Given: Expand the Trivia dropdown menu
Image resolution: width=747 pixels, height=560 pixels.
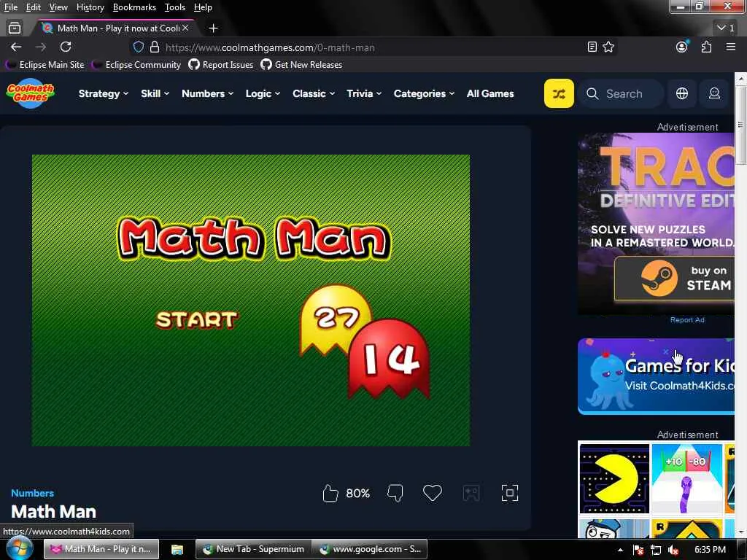Looking at the screenshot, I should click(364, 93).
